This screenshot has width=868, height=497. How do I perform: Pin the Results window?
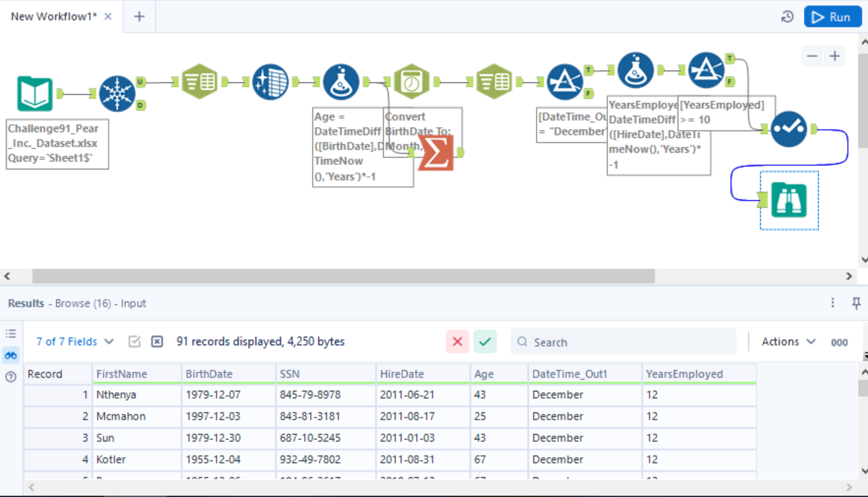(856, 303)
